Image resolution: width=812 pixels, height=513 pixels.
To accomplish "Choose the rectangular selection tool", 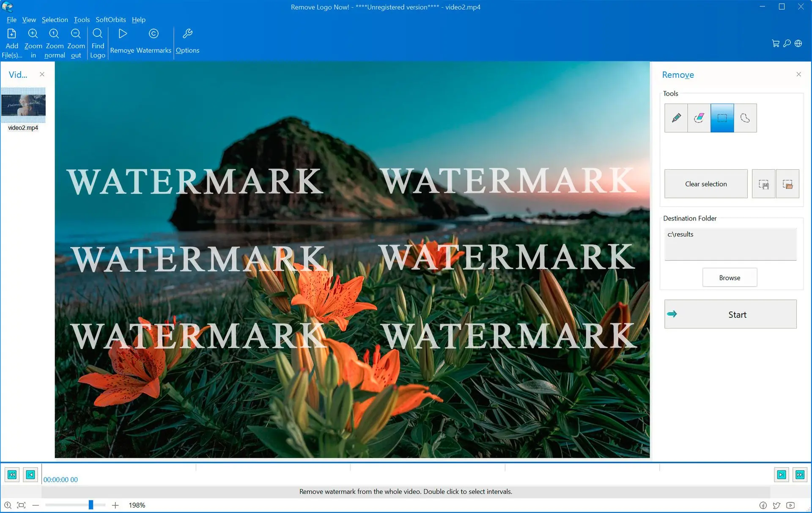I will pyautogui.click(x=722, y=118).
